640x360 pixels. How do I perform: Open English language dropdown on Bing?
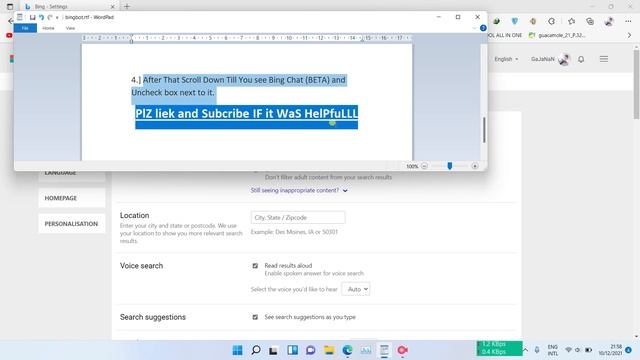[506, 59]
